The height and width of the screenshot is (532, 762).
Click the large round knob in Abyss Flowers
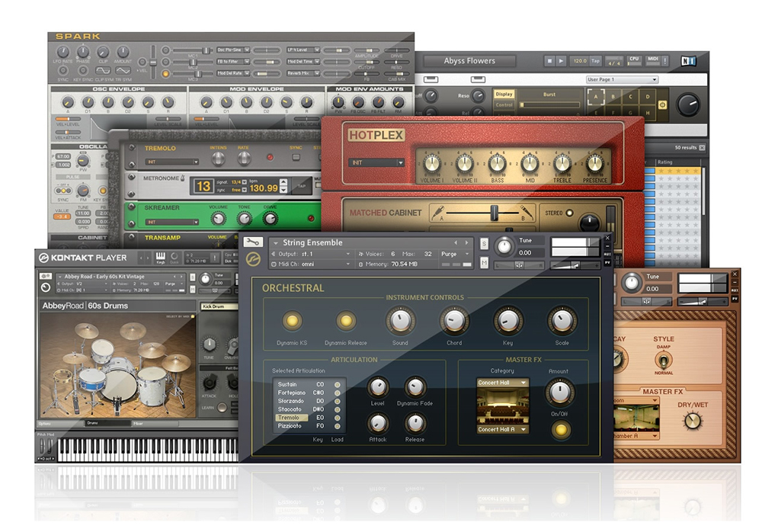pyautogui.click(x=688, y=104)
